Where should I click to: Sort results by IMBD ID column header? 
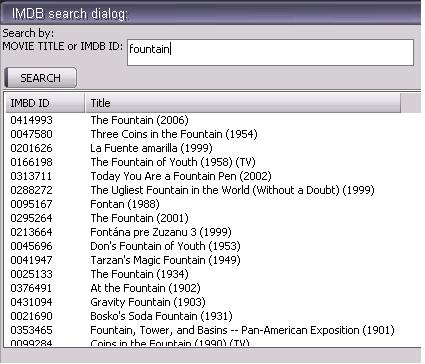45,103
